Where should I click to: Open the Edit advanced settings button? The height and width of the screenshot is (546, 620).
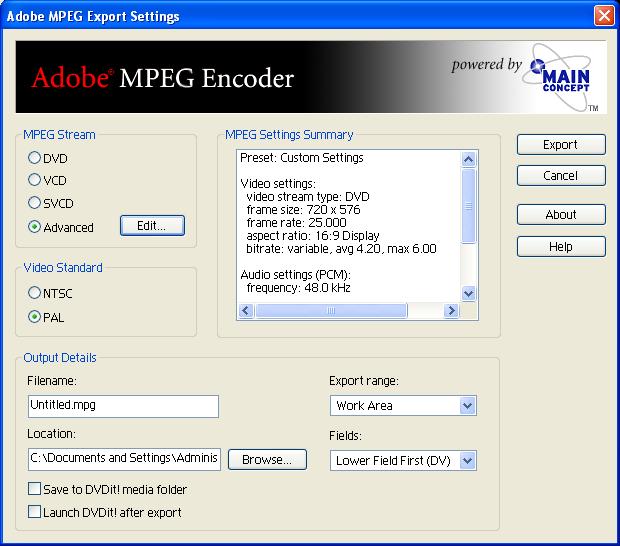pyautogui.click(x=152, y=226)
